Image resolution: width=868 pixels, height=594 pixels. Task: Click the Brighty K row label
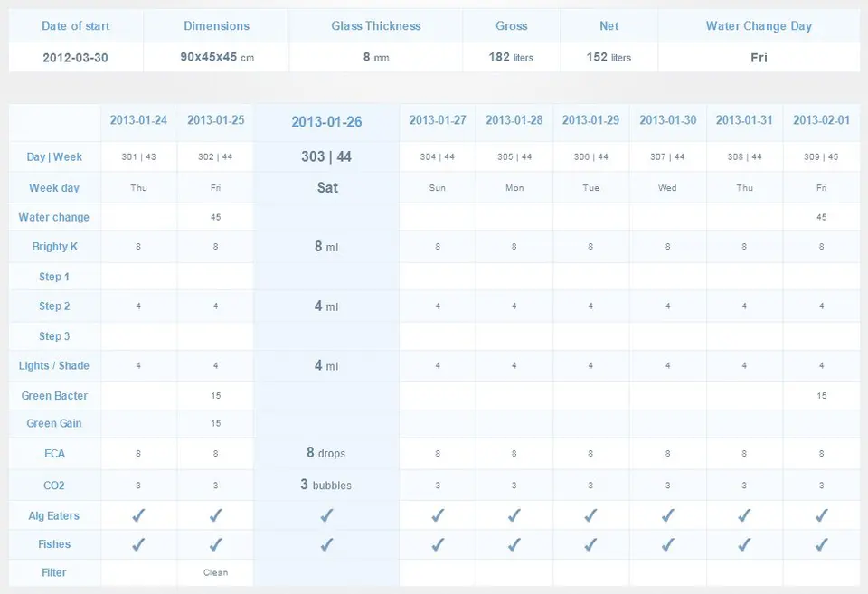54,246
